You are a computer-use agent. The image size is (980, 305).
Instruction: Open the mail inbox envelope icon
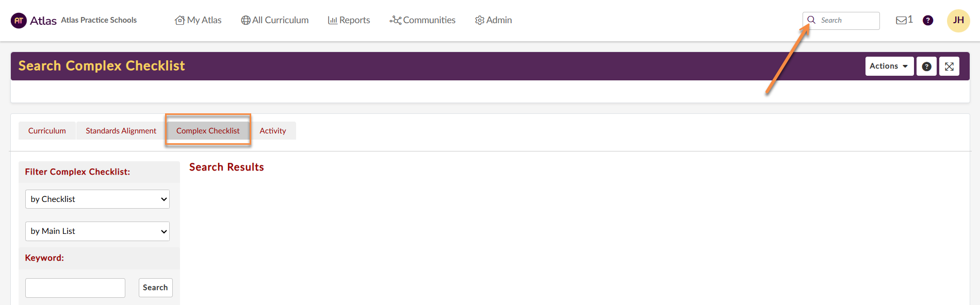click(901, 20)
